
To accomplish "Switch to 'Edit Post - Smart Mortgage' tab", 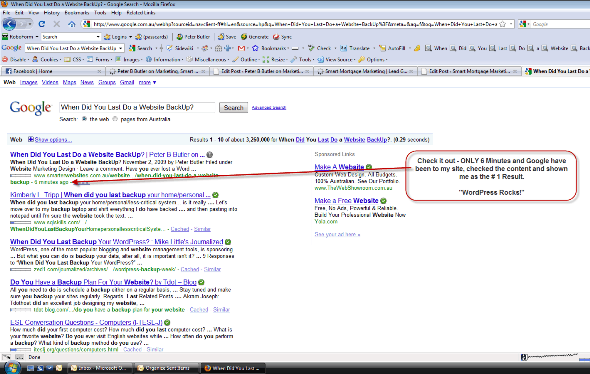I will 470,71.
